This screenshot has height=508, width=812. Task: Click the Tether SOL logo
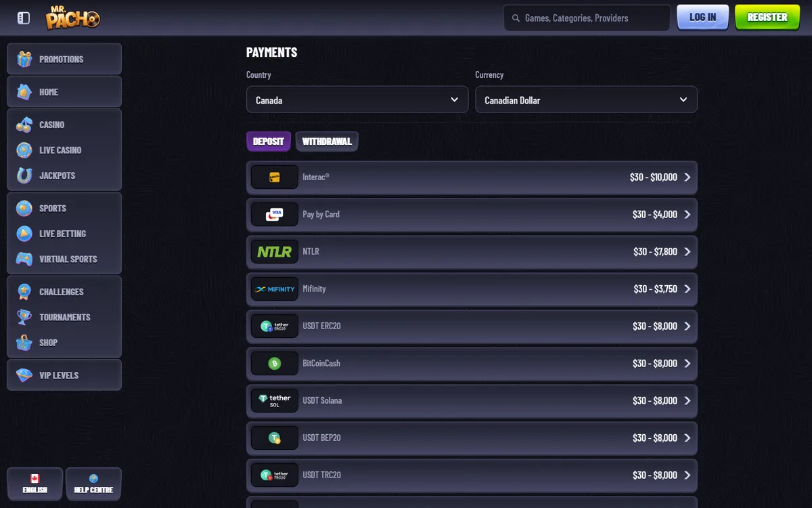pyautogui.click(x=275, y=400)
